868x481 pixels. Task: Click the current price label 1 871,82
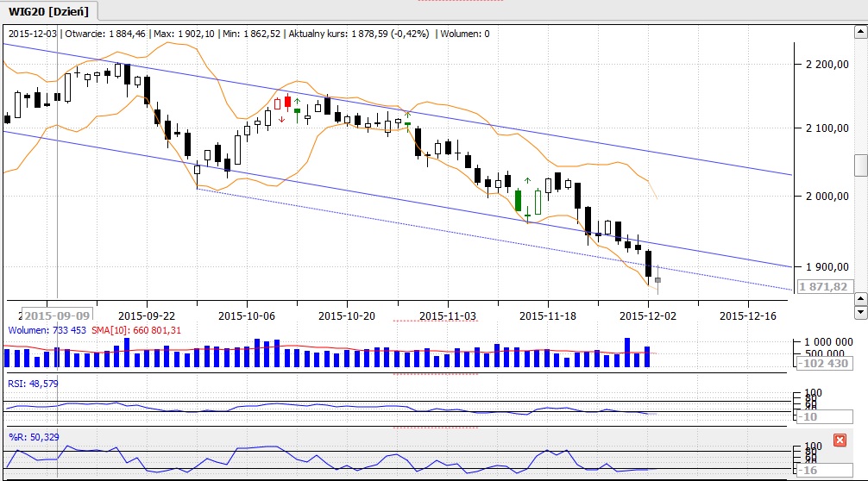pyautogui.click(x=823, y=287)
